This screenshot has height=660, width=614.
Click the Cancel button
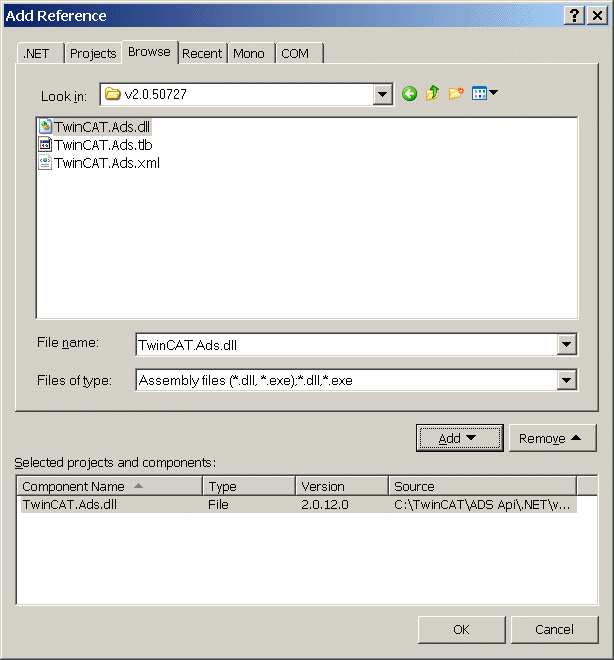pyautogui.click(x=554, y=630)
